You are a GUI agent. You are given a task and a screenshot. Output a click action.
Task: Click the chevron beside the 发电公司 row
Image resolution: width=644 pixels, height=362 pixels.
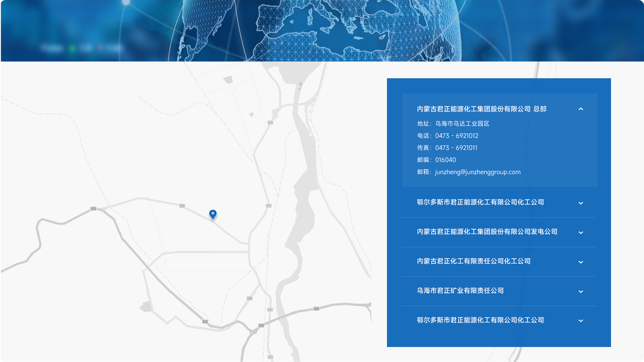click(582, 233)
